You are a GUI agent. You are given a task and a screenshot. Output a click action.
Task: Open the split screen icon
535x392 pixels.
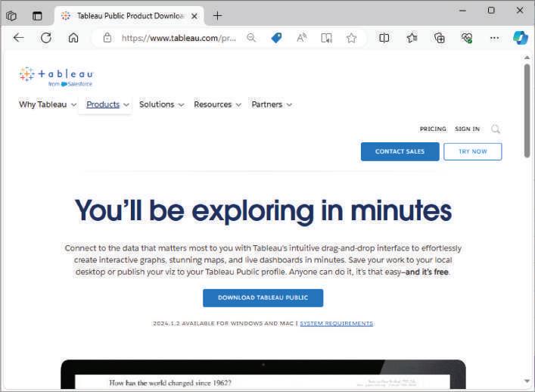pos(384,38)
